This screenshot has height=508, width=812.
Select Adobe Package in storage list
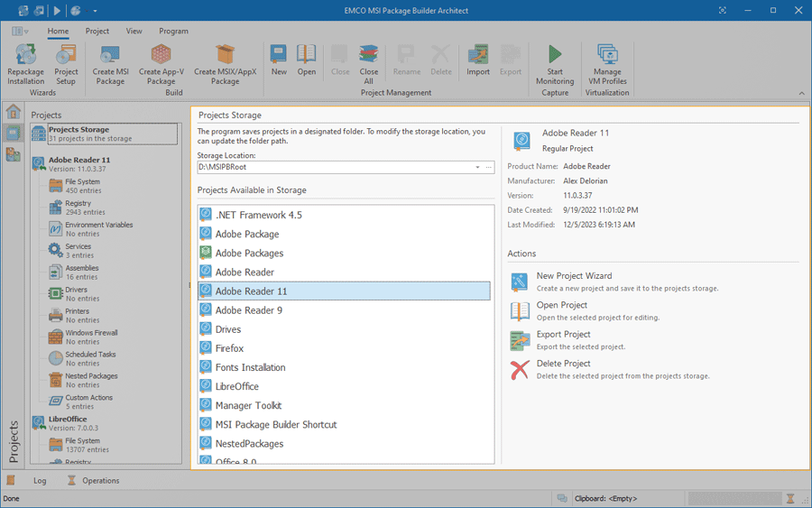345,234
